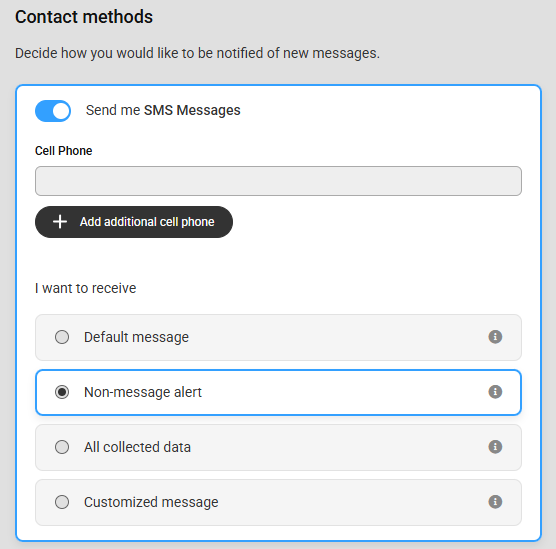The height and width of the screenshot is (549, 556).
Task: Select the Default message radio button
Action: click(62, 337)
